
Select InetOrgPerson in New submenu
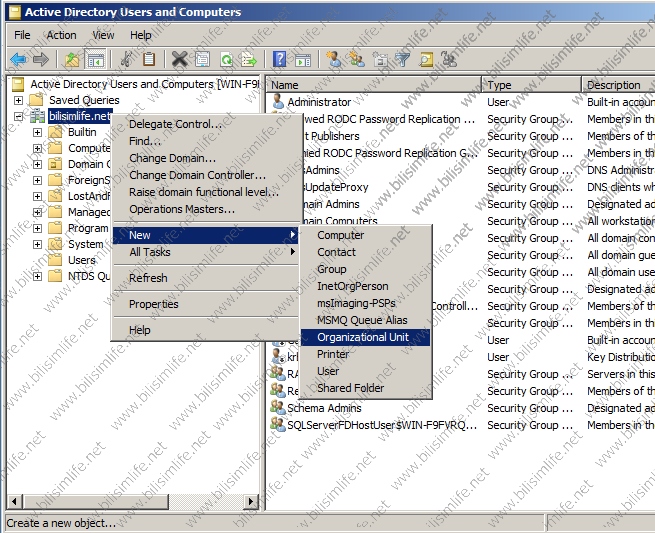(x=365, y=286)
